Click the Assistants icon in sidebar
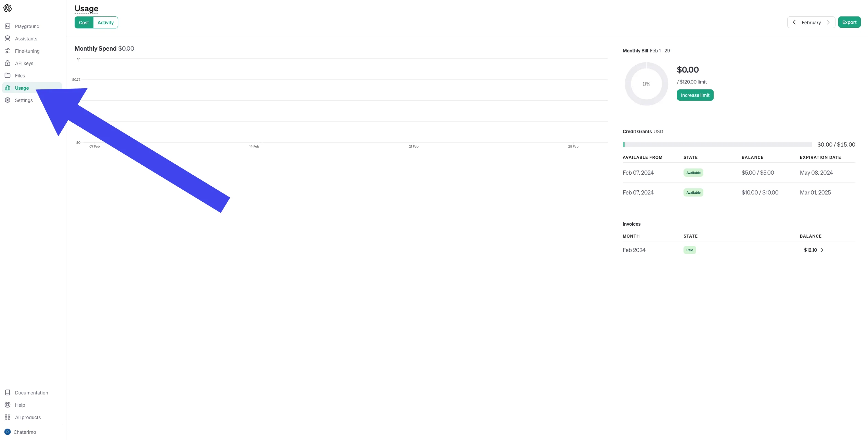 tap(8, 38)
